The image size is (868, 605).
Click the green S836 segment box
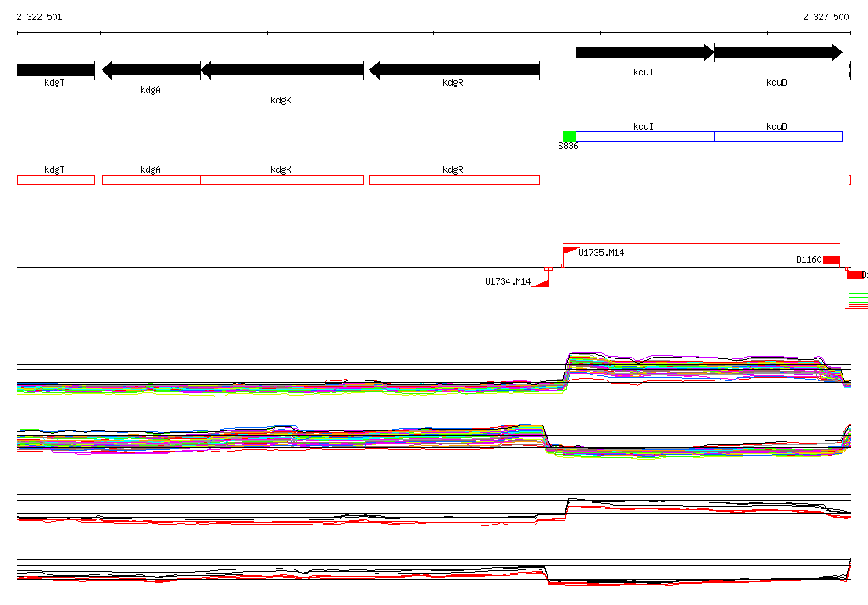point(569,136)
